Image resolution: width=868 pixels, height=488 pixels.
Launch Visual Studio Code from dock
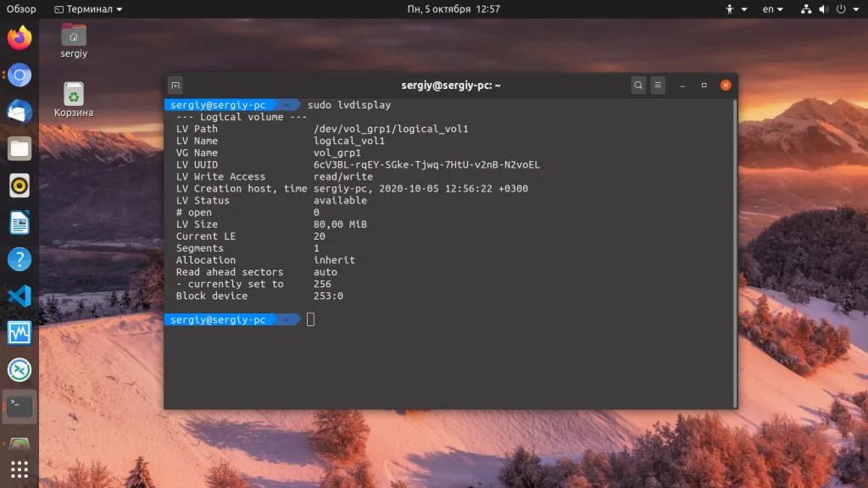pyautogui.click(x=19, y=297)
